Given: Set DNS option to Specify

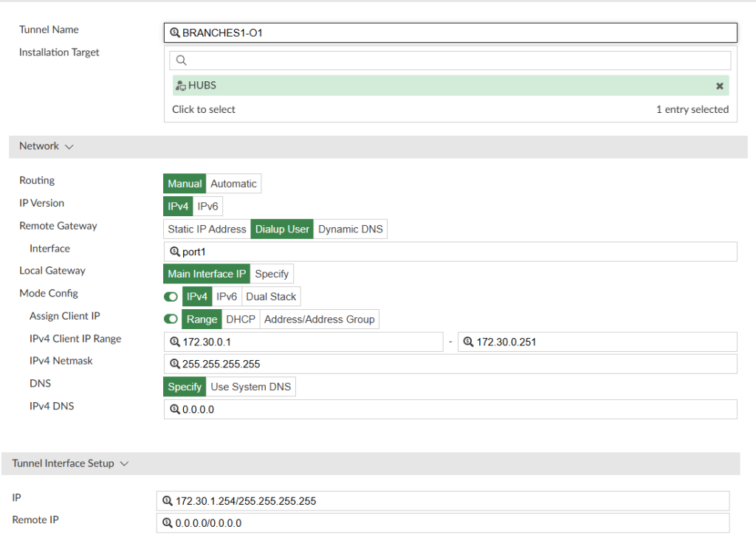Looking at the screenshot, I should [185, 387].
